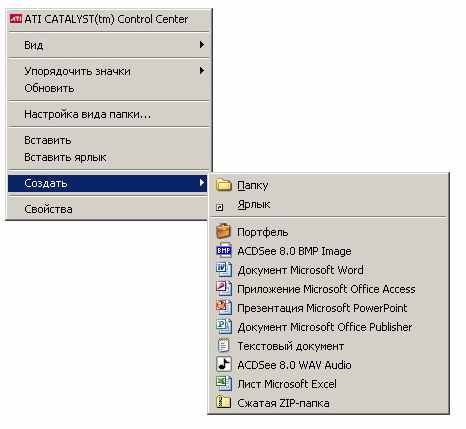466x429 pixels.
Task: Click the Publisher document icon
Action: pos(224,327)
